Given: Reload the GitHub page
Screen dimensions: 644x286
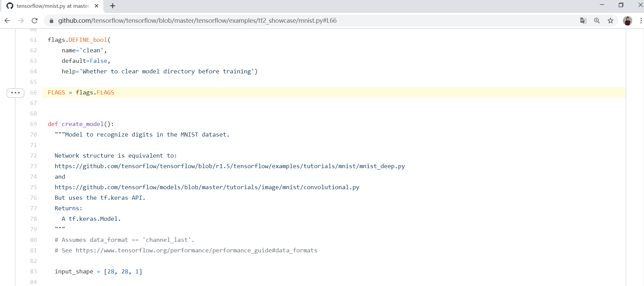Looking at the screenshot, I should (35, 21).
